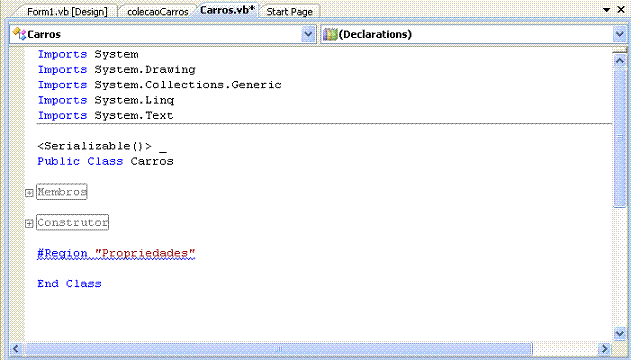Switch to the Form1.vb [Design] tab
The width and height of the screenshot is (631, 360).
pyautogui.click(x=67, y=12)
